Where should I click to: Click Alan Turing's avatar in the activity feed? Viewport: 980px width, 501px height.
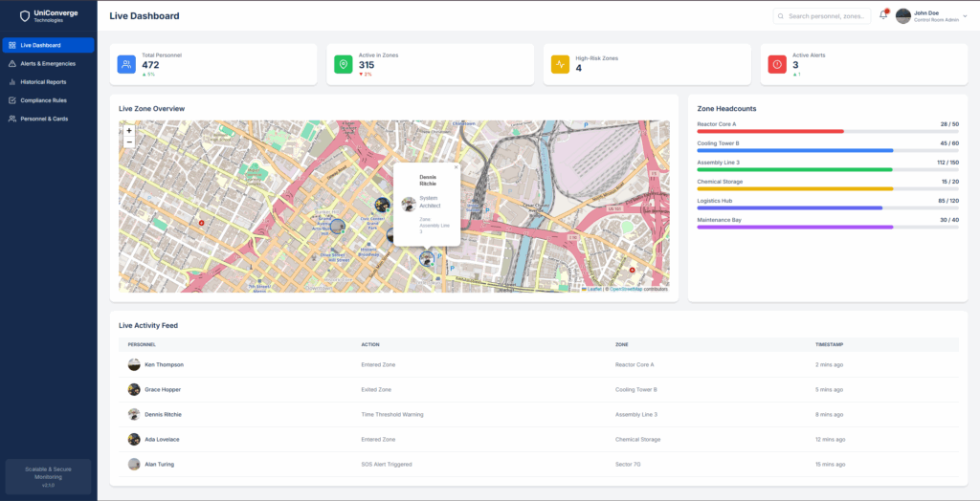click(134, 464)
